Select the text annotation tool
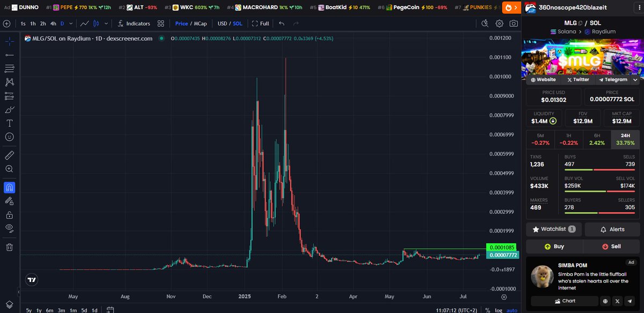Viewport: 644px width, 313px height. pyautogui.click(x=9, y=123)
